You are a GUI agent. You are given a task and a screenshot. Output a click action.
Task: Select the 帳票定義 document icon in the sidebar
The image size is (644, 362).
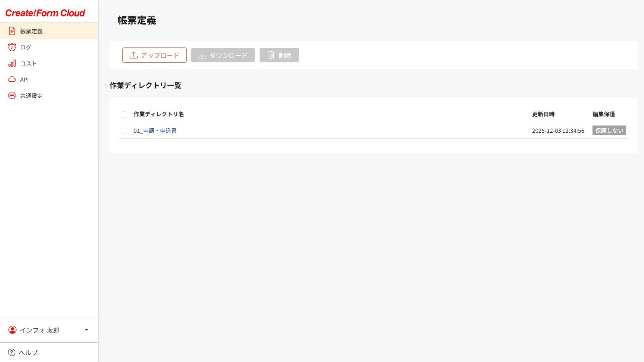point(12,31)
